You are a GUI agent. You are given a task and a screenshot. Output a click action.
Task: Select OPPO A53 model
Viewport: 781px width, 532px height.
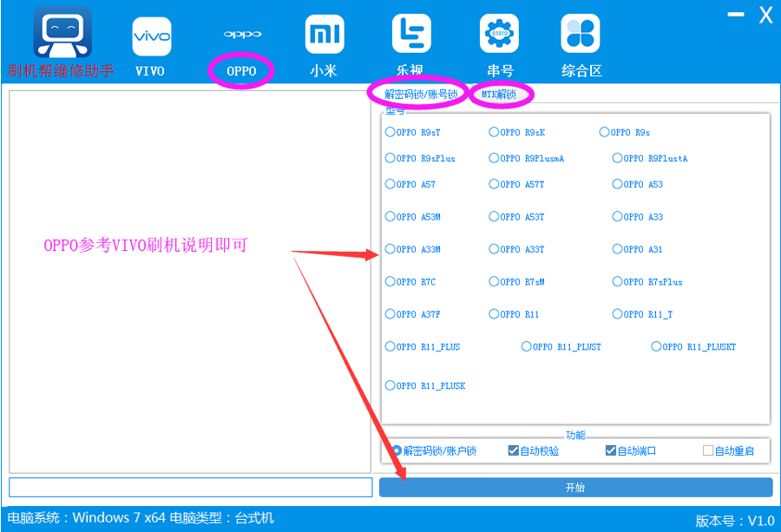[x=638, y=184]
